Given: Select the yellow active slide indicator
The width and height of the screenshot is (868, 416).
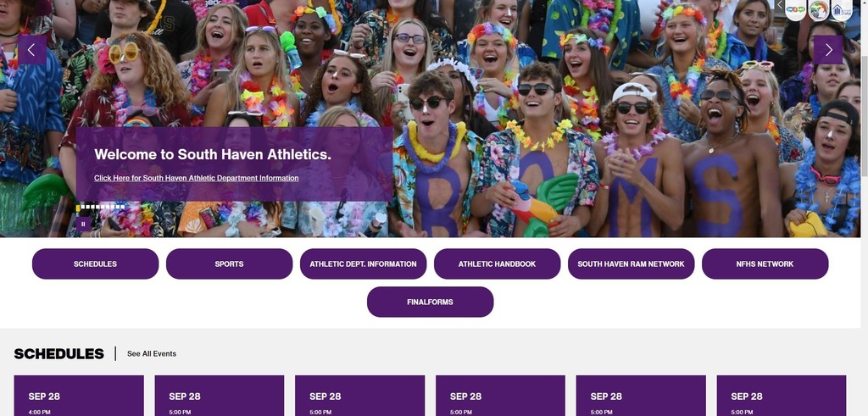Looking at the screenshot, I should [x=78, y=208].
